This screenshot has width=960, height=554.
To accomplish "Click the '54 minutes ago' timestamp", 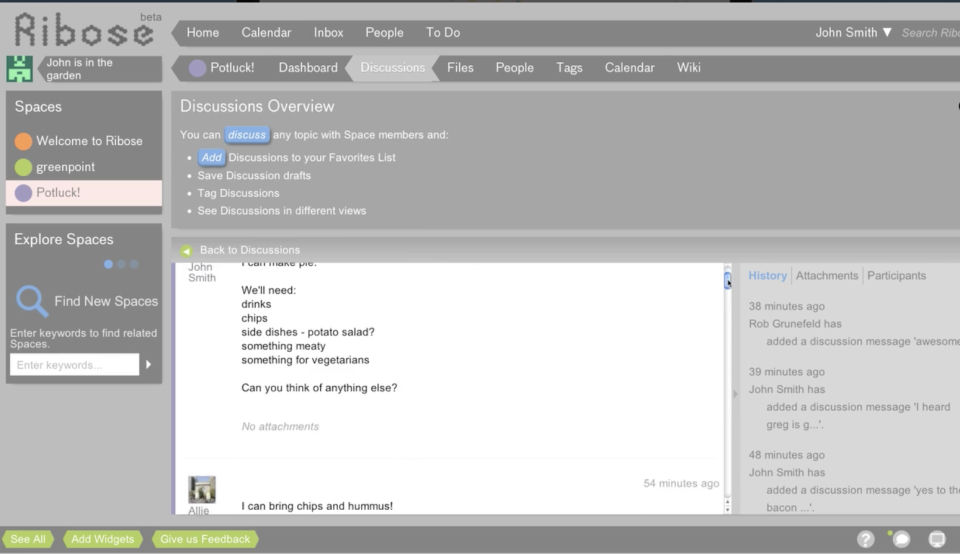I will 681,484.
